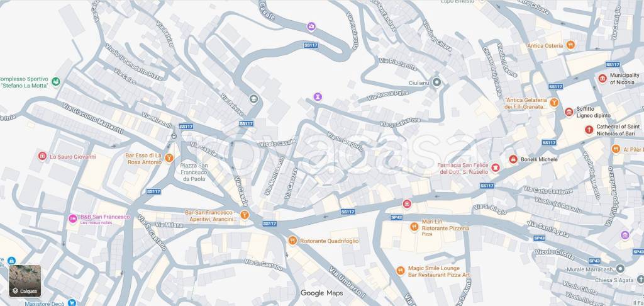Click the Ciulianu landmark pin
This screenshot has height=306, width=644.
(x=436, y=82)
